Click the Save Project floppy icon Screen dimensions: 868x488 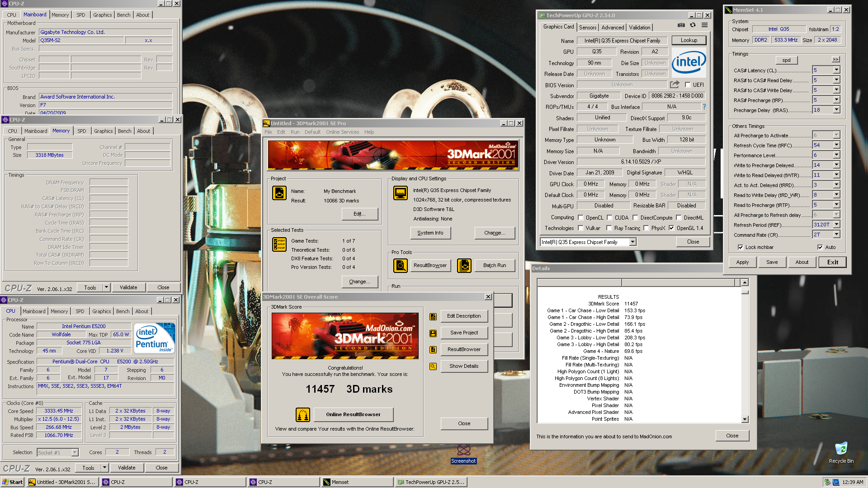[x=433, y=333]
